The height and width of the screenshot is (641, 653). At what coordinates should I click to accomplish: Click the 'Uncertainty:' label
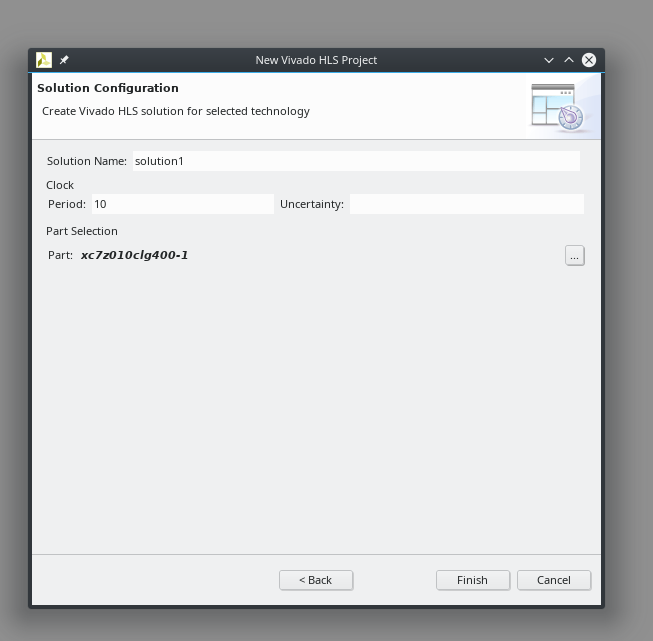tap(312, 204)
